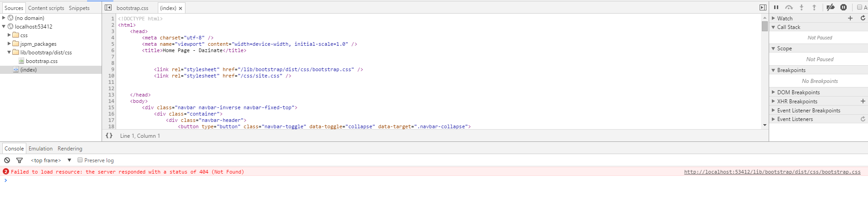
Task: Pretty print the source code
Action: pos(109,136)
